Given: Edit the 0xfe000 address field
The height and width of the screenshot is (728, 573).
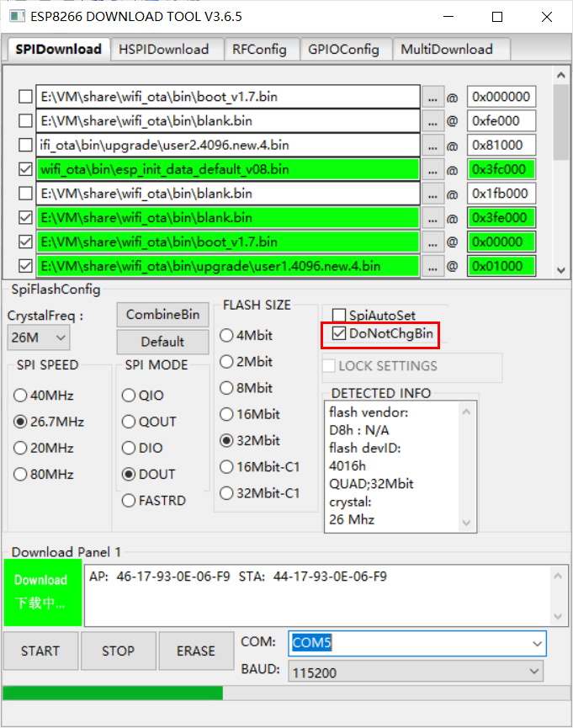Looking at the screenshot, I should (x=501, y=121).
